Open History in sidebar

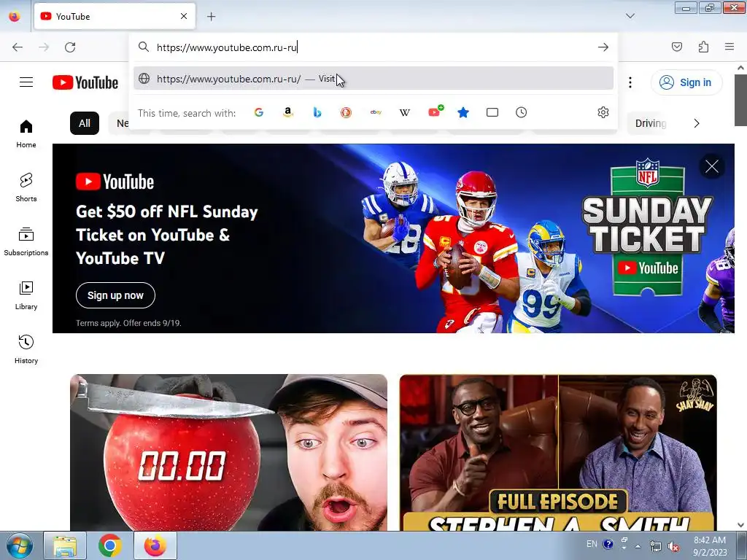tap(26, 349)
